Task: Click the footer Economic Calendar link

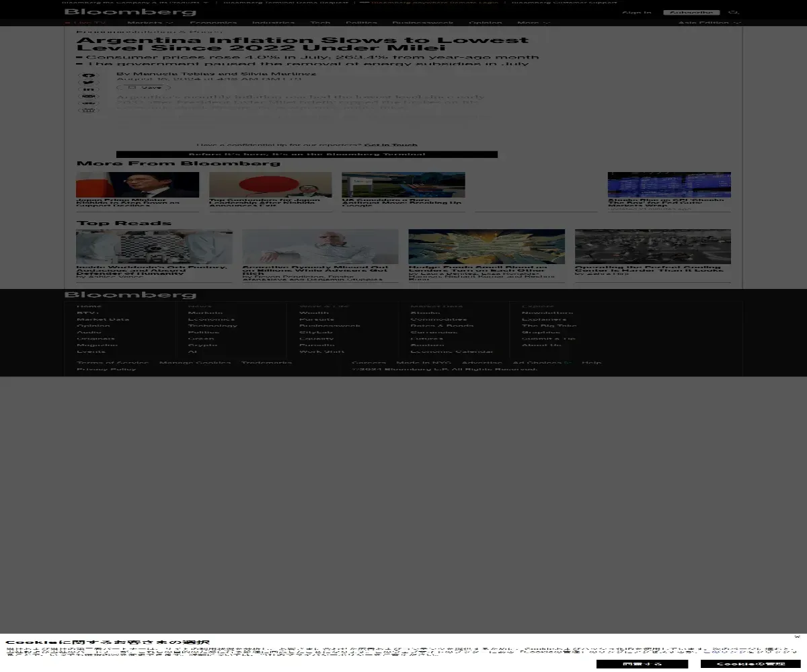Action: [x=452, y=351]
